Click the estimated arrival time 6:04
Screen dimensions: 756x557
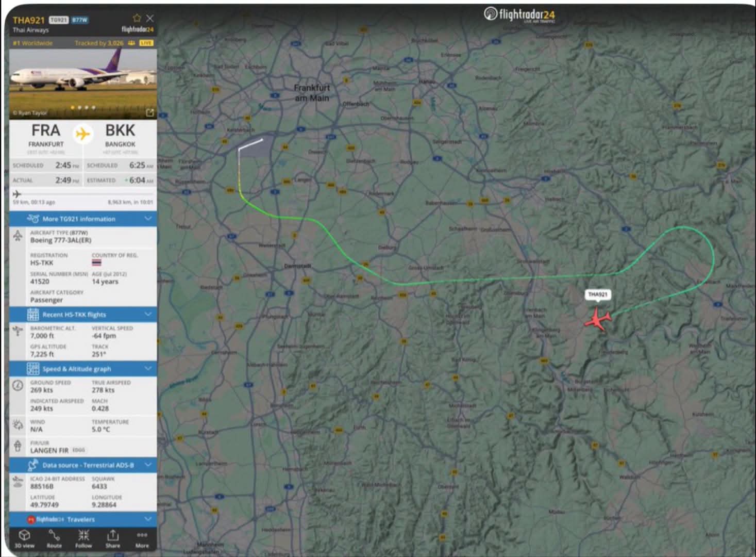(x=140, y=180)
